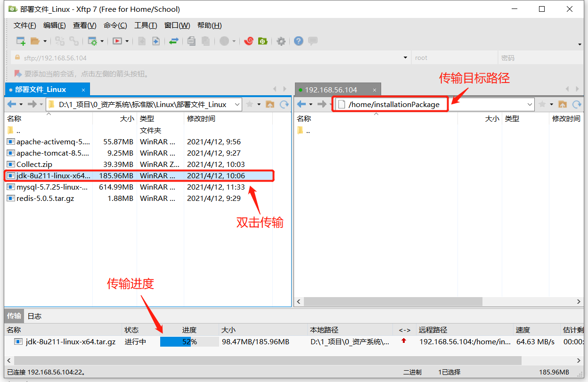The height and width of the screenshot is (382, 588).
Task: Open options with the gear icon
Action: coord(281,41)
